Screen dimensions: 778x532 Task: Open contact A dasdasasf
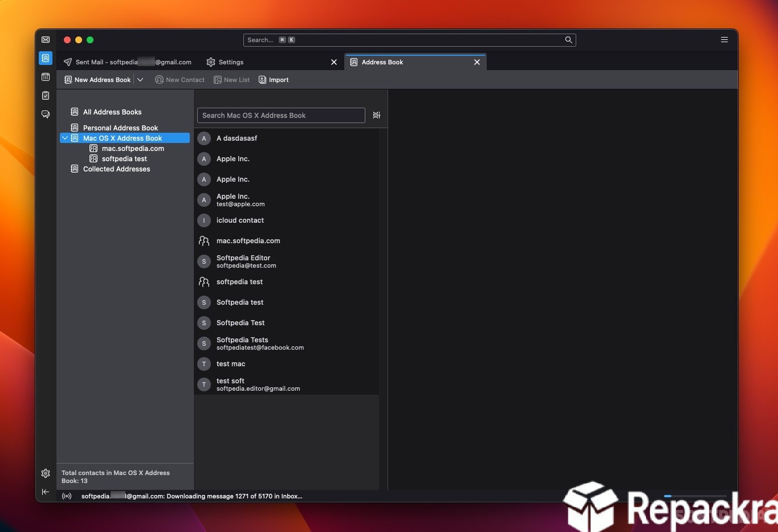tap(287, 138)
